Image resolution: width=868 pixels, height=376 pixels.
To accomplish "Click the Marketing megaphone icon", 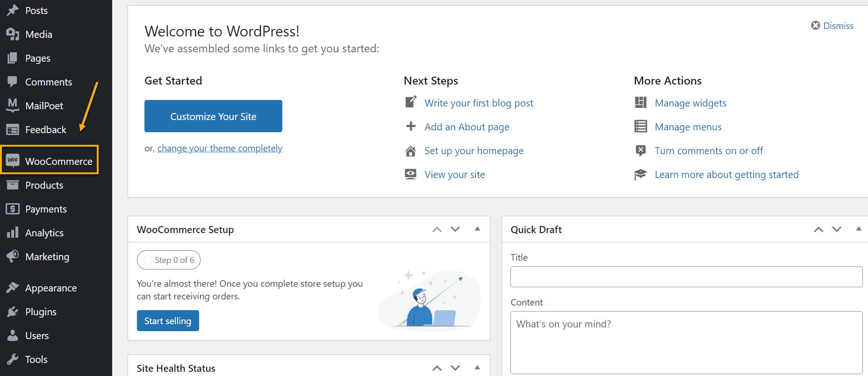I will click(13, 256).
